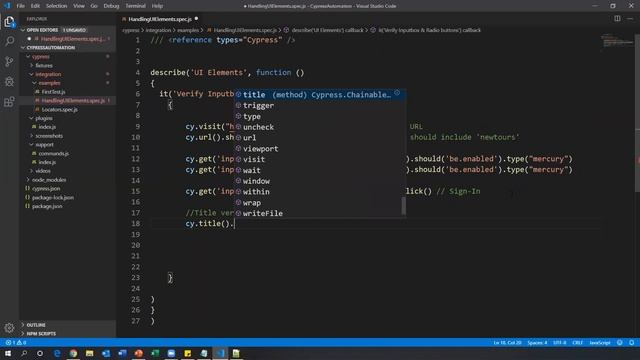Open package-lock.json file
Screen dimensions: 640x360
click(53, 197)
